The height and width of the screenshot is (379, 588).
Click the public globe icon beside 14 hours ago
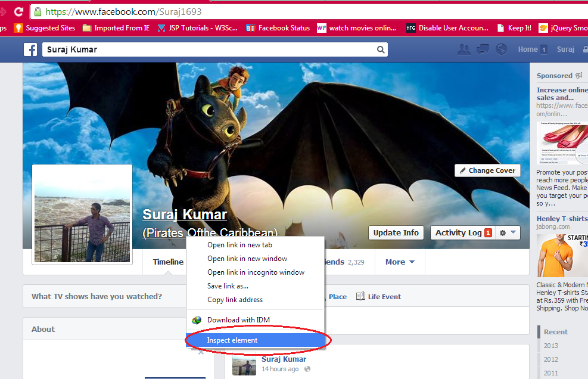pyautogui.click(x=307, y=369)
